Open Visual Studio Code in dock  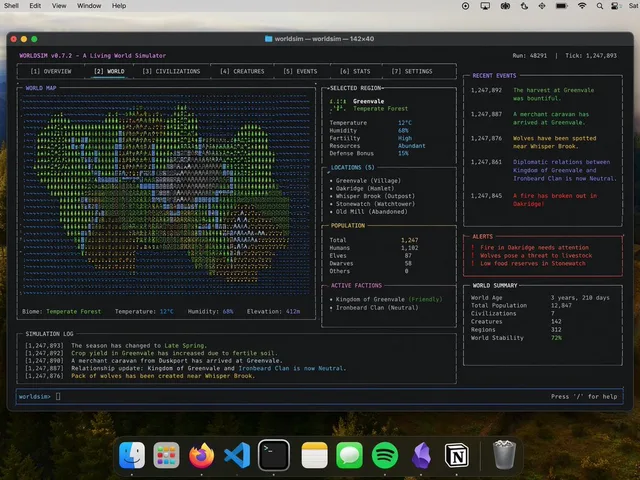(x=237, y=455)
